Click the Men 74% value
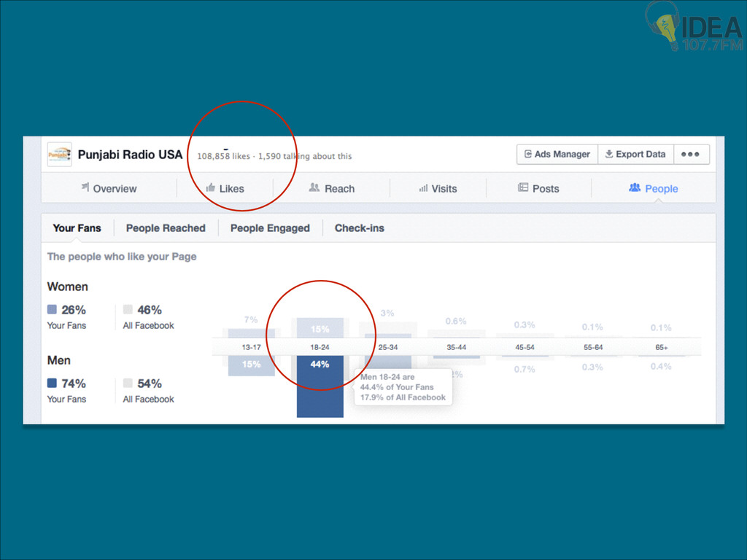The image size is (747, 560). [74, 384]
